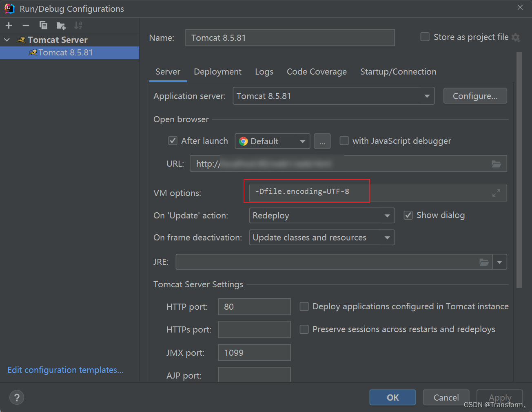
Task: Open the Default browser dropdown
Action: 273,141
